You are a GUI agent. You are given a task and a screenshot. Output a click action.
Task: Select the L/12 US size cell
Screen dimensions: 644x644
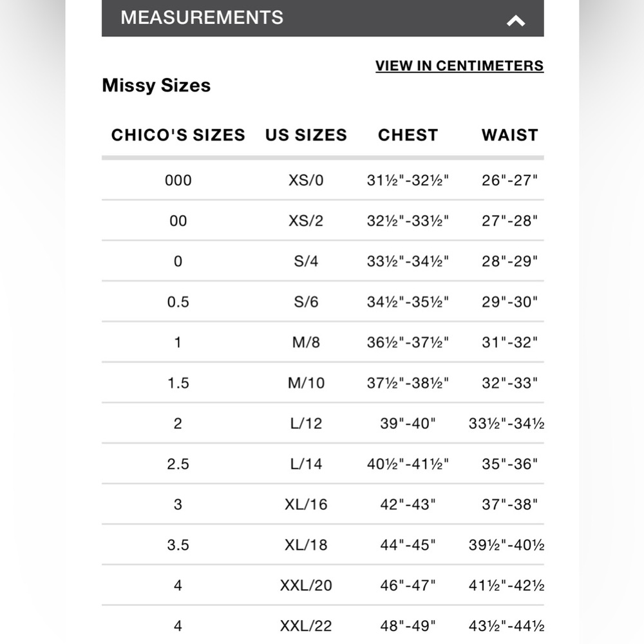[x=306, y=424]
